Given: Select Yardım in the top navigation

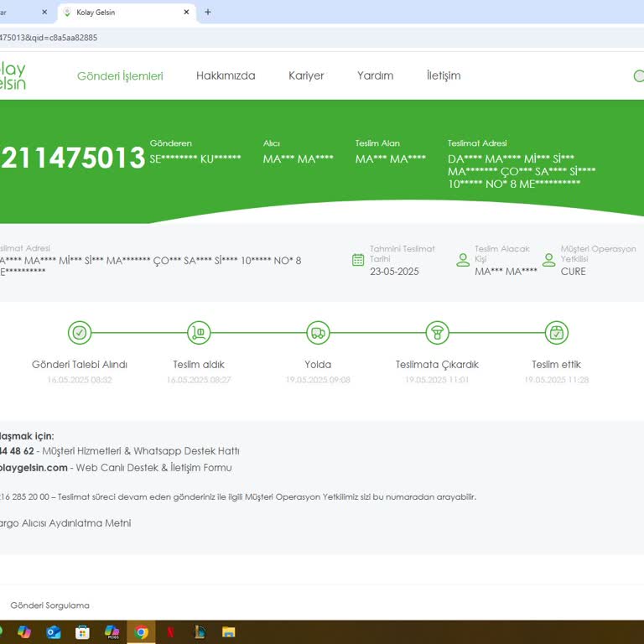Looking at the screenshot, I should coord(375,75).
